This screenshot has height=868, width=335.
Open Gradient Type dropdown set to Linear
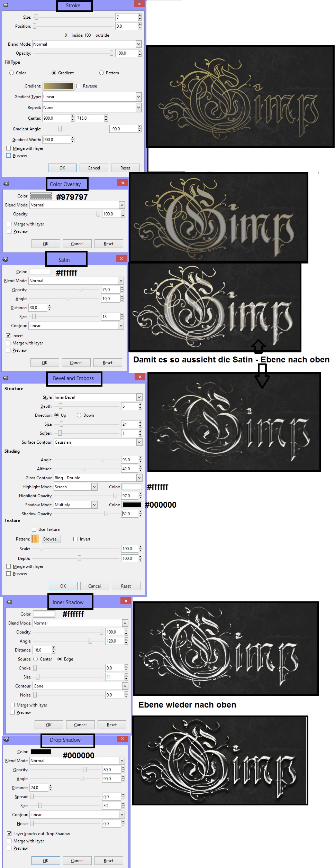coord(92,97)
